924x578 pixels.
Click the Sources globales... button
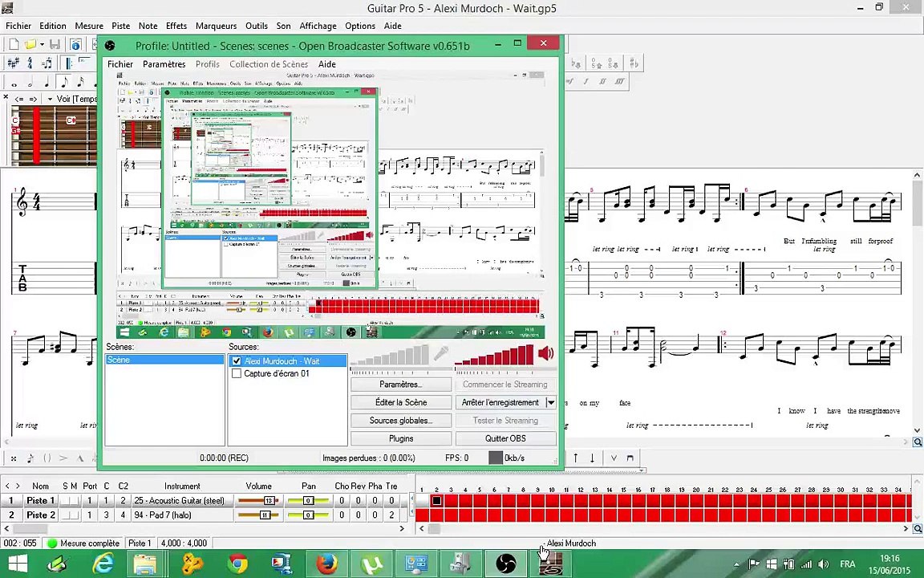click(x=401, y=421)
